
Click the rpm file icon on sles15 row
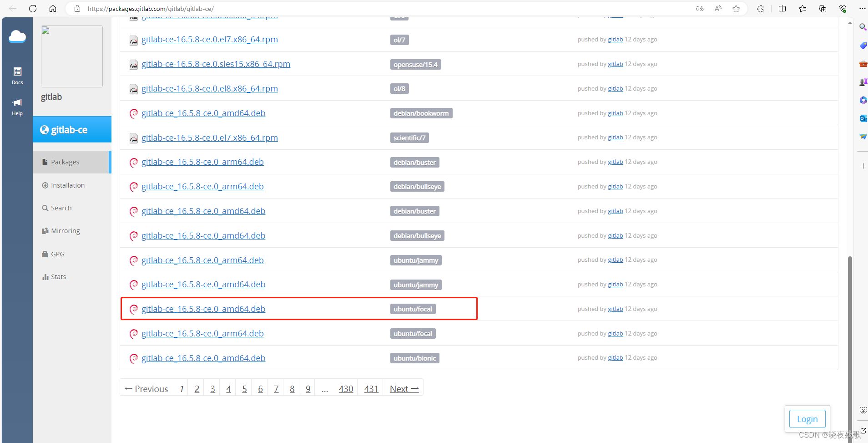[x=133, y=65]
